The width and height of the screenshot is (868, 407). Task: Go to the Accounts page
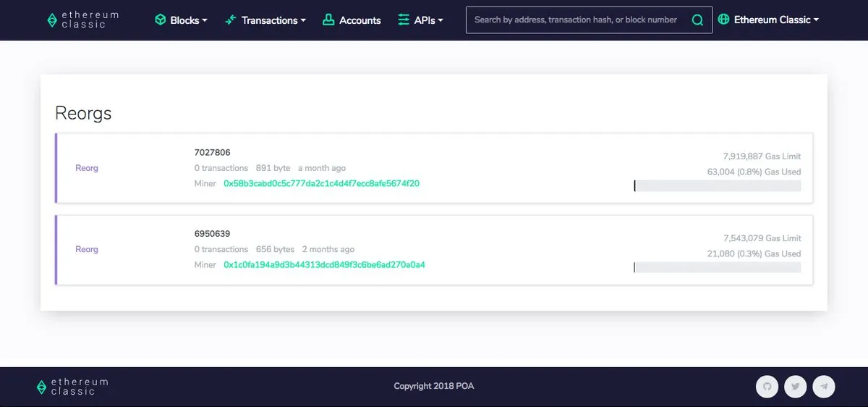pos(352,20)
